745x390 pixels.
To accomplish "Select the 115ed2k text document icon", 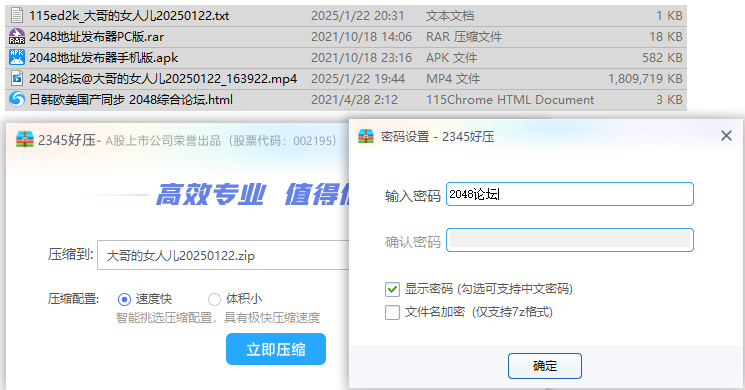I will [17, 15].
